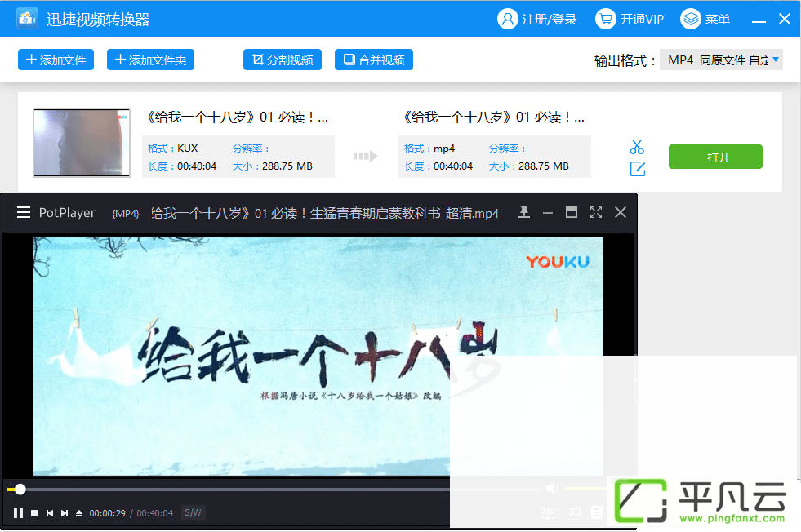Click the converter app logo icon
The image size is (801, 532).
coord(27,19)
